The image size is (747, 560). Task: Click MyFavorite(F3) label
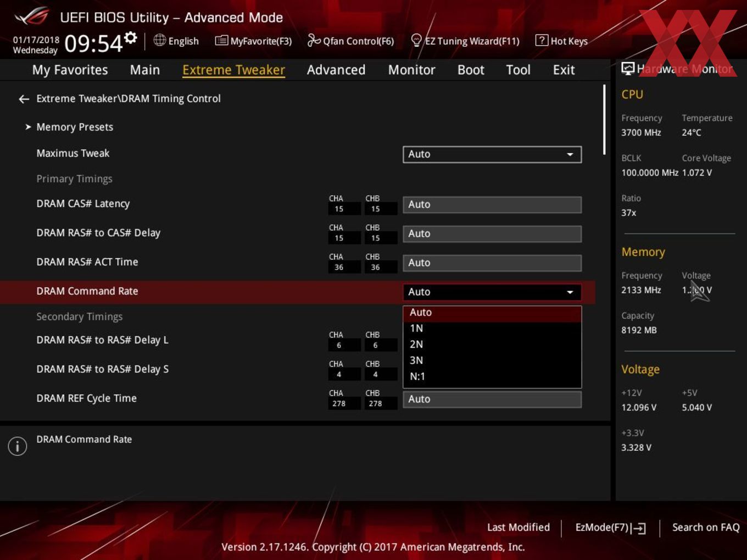tap(261, 41)
